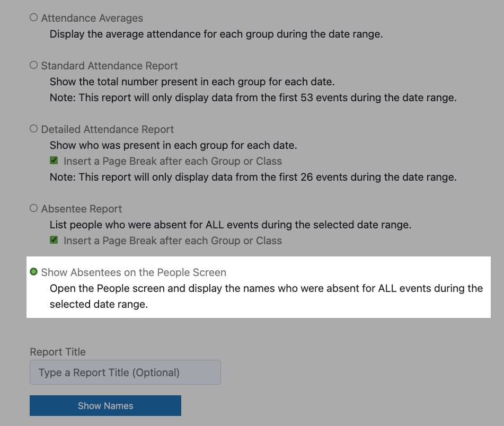The width and height of the screenshot is (504, 426).
Task: Click the note about first 53 events
Action: 253,97
